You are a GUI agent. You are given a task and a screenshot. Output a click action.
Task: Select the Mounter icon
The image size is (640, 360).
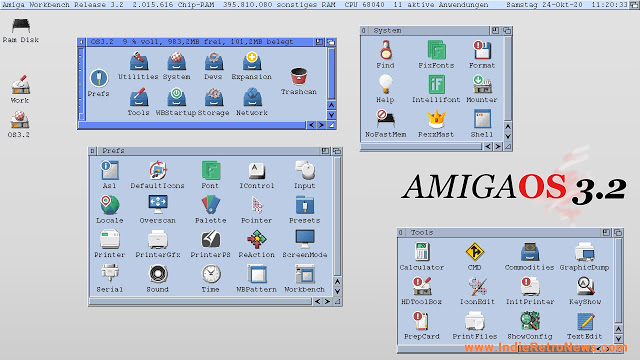[482, 84]
